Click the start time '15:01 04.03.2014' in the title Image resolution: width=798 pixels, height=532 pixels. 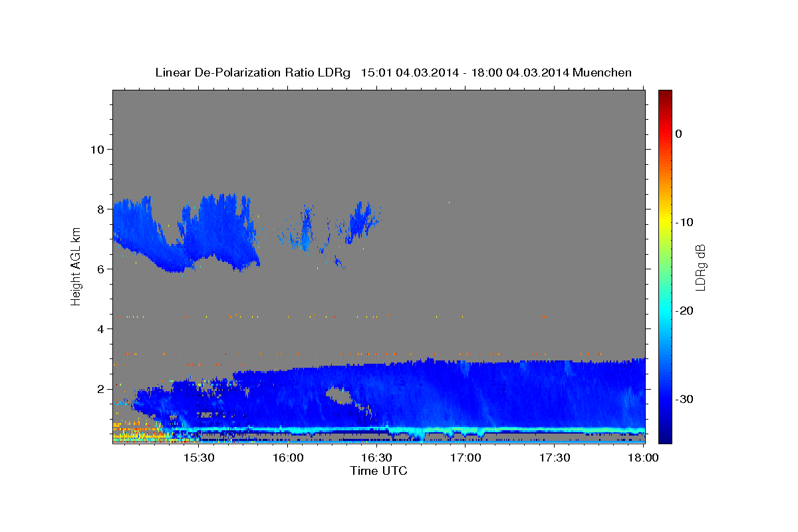pos(409,72)
